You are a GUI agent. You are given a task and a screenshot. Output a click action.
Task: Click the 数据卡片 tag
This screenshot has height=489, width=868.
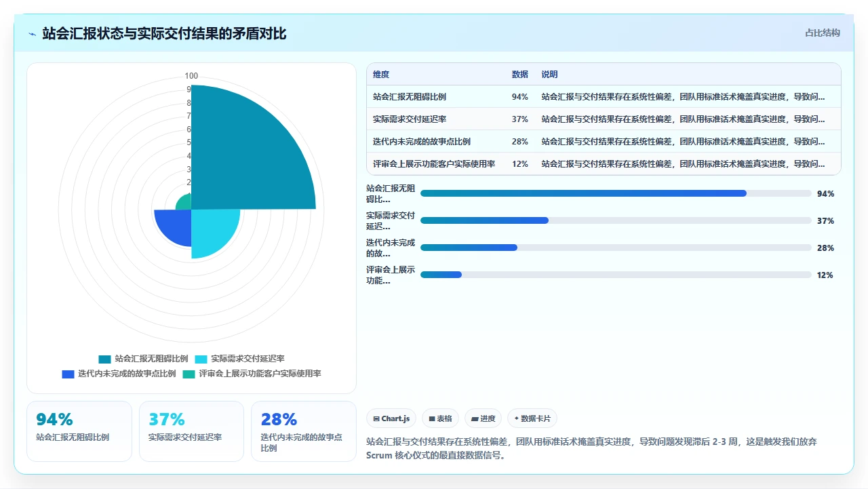coord(532,418)
